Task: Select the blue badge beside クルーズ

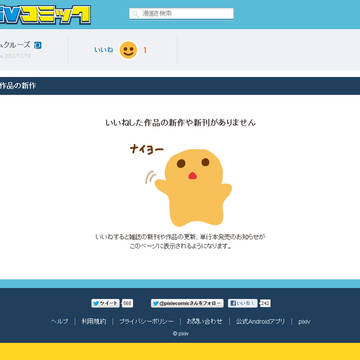Action: pyautogui.click(x=38, y=45)
